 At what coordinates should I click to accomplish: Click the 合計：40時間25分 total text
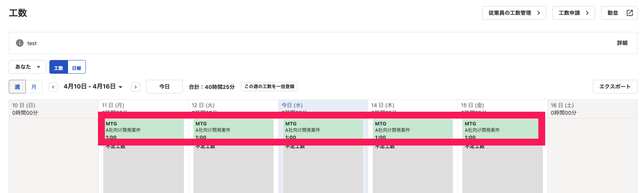(212, 87)
